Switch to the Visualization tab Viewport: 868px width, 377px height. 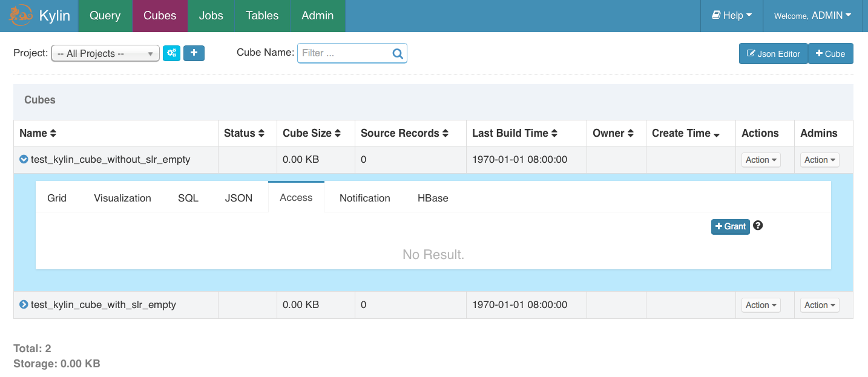(122, 198)
